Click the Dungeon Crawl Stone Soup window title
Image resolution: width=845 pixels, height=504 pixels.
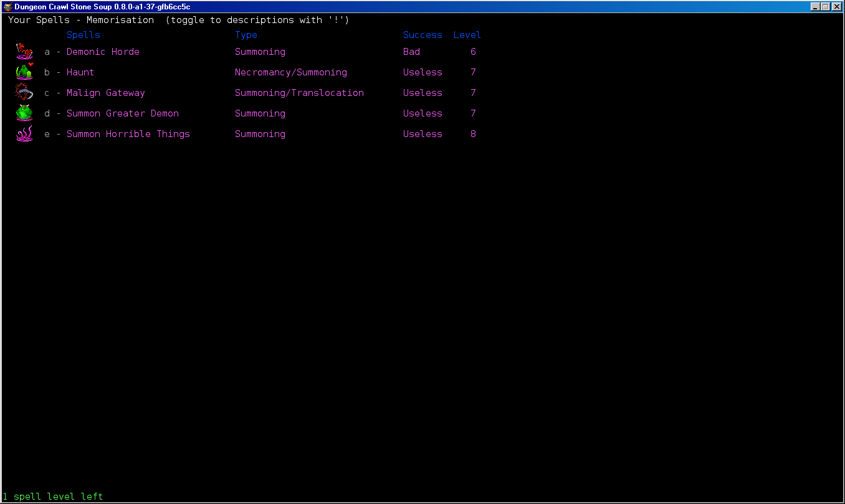coord(102,7)
